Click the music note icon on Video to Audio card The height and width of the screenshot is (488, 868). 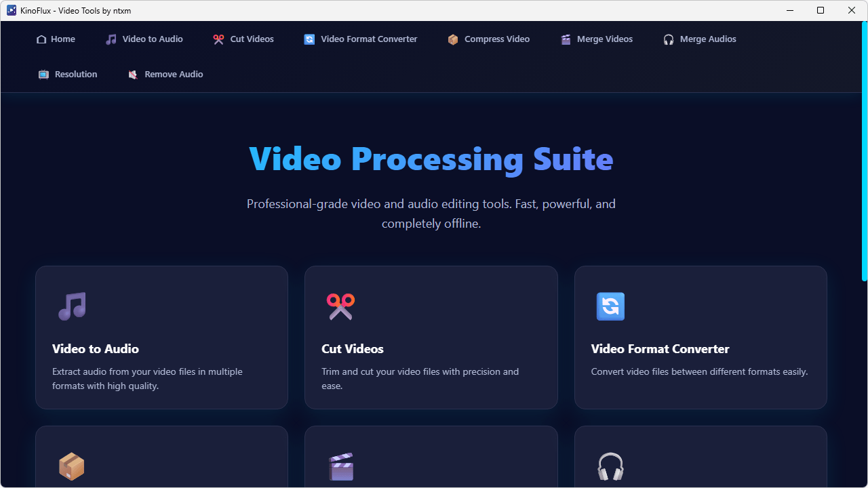71,306
